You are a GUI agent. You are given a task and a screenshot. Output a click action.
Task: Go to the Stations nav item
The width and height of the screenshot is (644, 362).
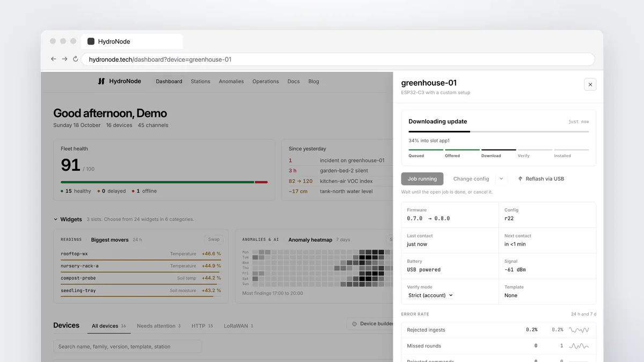tap(200, 82)
